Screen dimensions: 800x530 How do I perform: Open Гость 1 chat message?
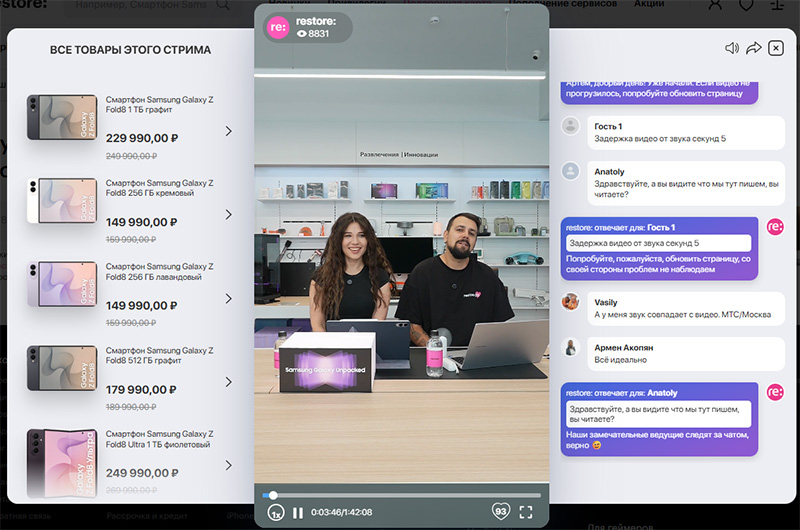pos(686,133)
